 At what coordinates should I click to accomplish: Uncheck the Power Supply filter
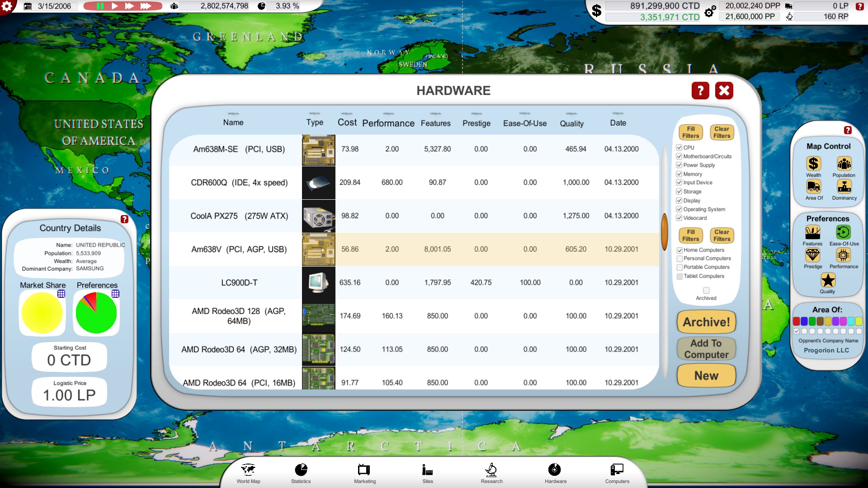(679, 165)
